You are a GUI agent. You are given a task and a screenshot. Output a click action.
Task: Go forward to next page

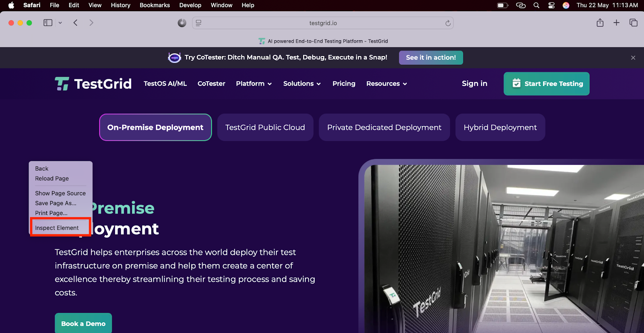91,23
